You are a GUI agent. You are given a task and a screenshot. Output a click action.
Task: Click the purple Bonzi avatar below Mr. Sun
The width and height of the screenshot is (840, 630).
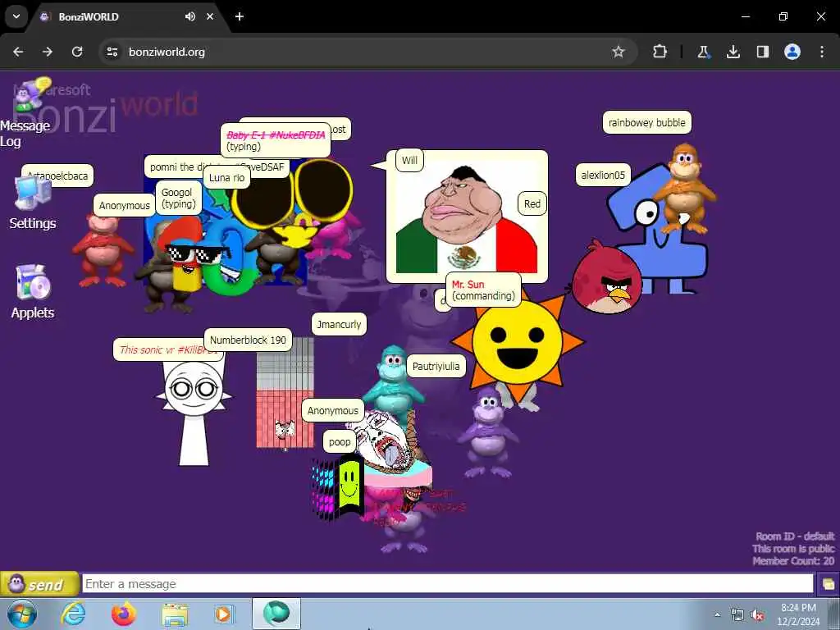[x=487, y=431]
